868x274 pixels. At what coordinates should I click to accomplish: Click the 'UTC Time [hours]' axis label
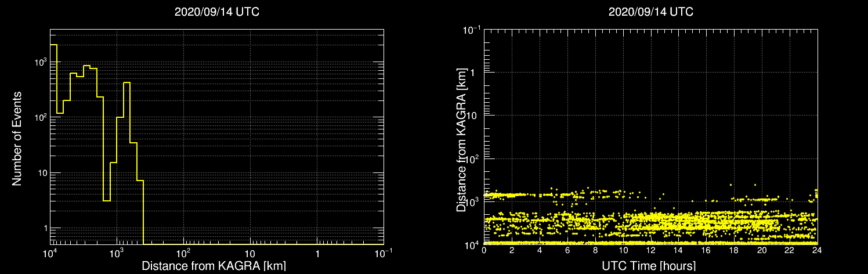tap(650, 266)
